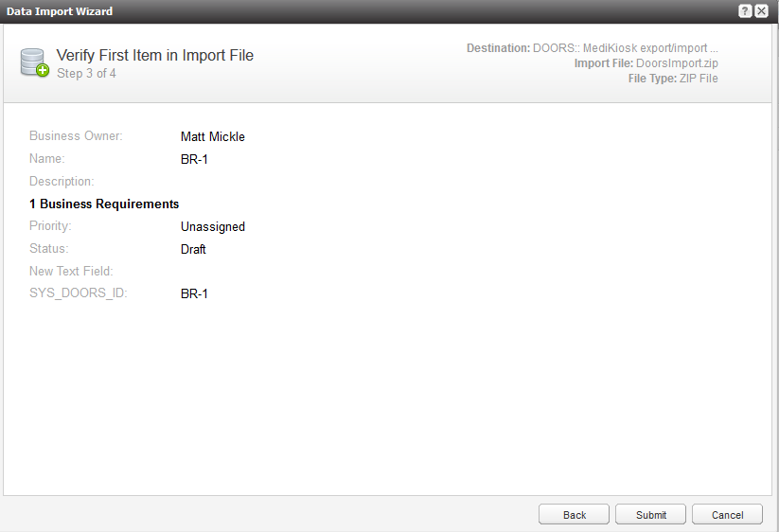Image resolution: width=779 pixels, height=532 pixels.
Task: Submit the data import
Action: pos(651,515)
